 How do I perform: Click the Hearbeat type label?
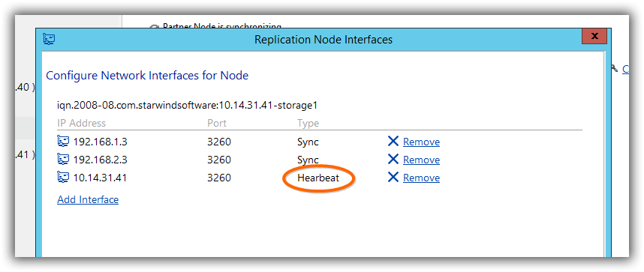coord(318,178)
